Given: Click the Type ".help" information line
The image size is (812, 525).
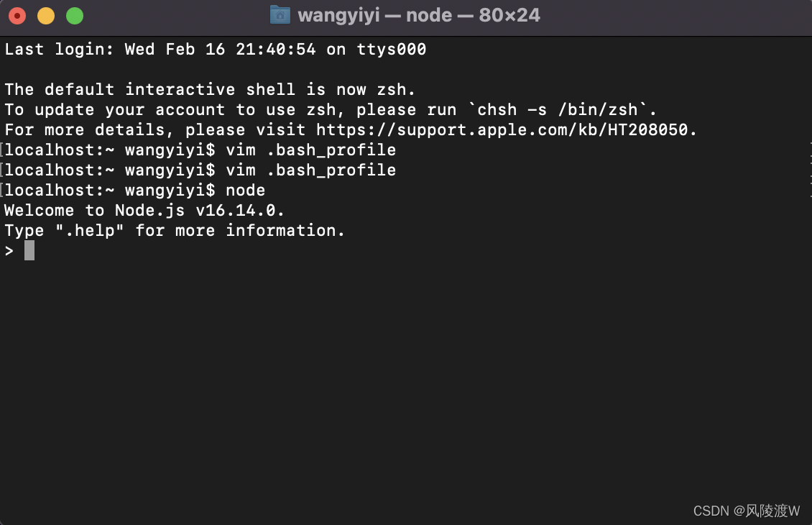Looking at the screenshot, I should pyautogui.click(x=175, y=231).
